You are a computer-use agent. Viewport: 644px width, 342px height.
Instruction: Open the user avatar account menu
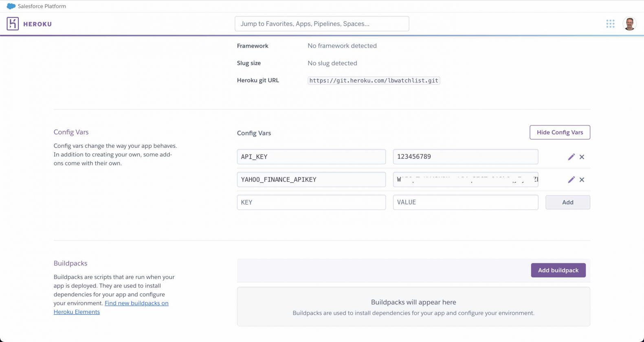[x=629, y=24]
